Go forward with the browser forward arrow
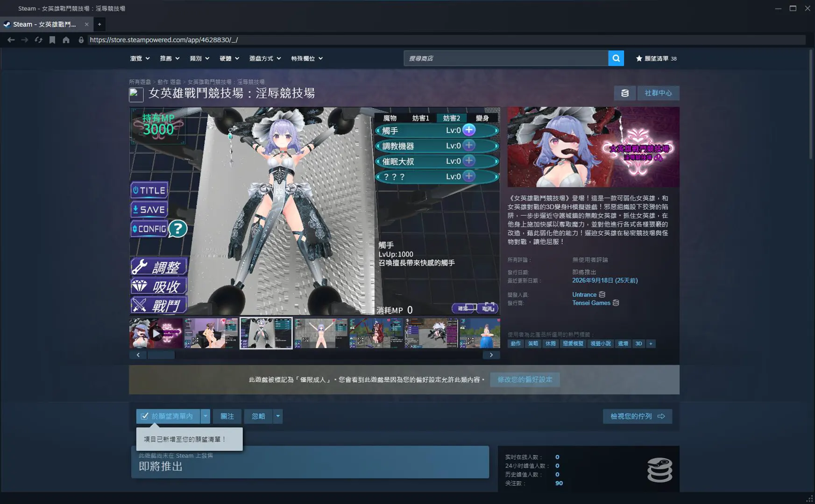Image resolution: width=815 pixels, height=504 pixels. (x=25, y=40)
